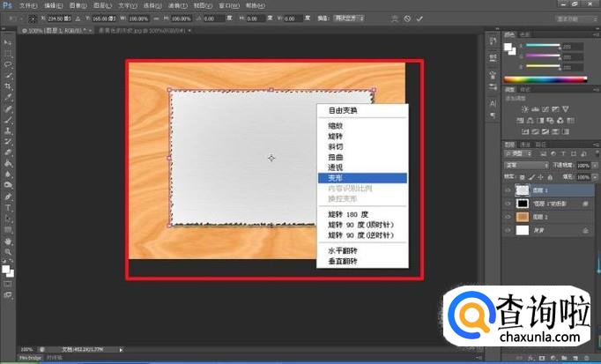Image resolution: width=601 pixels, height=364 pixels.
Task: Toggle visibility of the 图层 2 layer
Action: (x=508, y=216)
